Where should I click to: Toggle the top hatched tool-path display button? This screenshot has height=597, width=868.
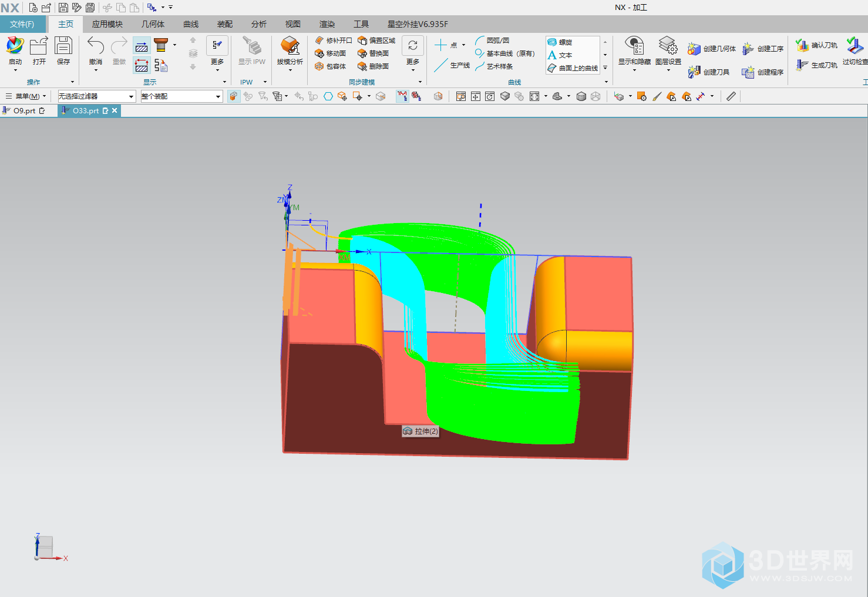point(142,46)
